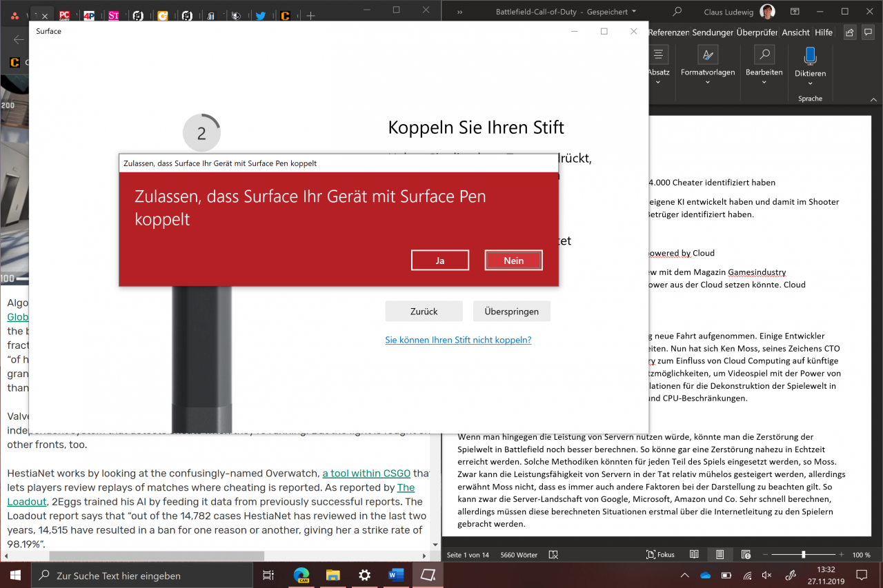Viewport: 883px width, 588px height.
Task: Click the Diktieren microphone icon
Action: [810, 56]
